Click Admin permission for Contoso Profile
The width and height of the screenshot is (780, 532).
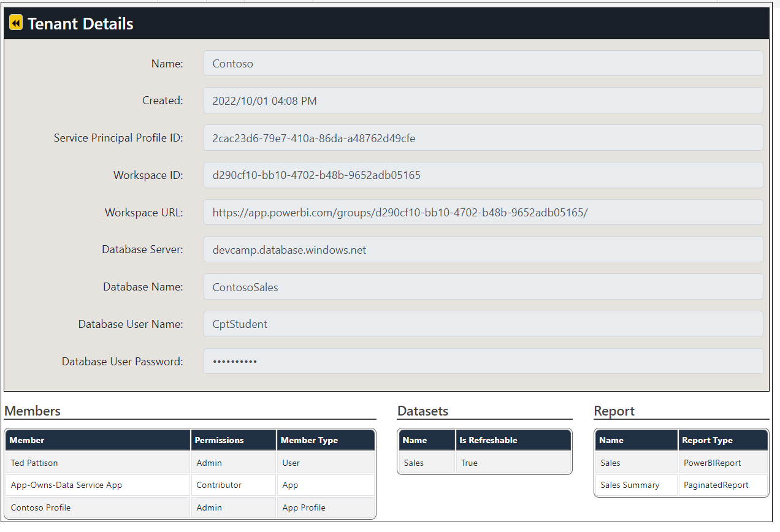coord(234,507)
